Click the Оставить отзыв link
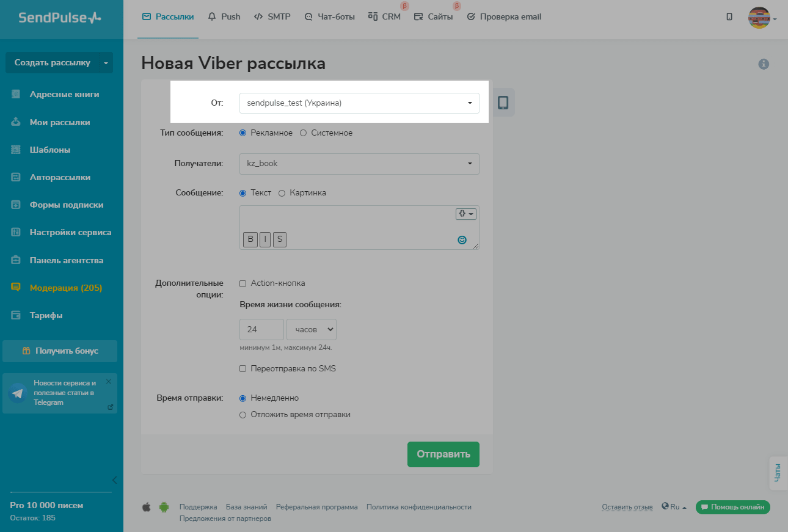This screenshot has width=788, height=532. pos(627,507)
